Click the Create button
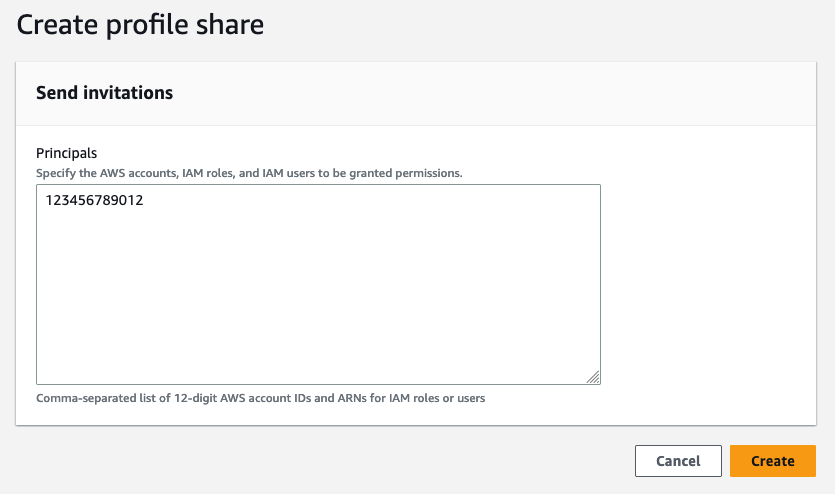This screenshot has height=494, width=835. point(772,461)
